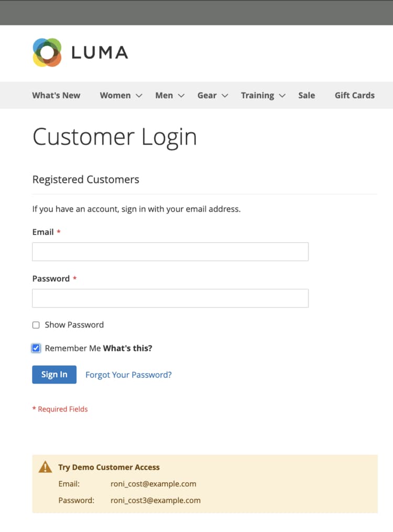Click the Luma logo
The height and width of the screenshot is (532, 393).
[79, 52]
